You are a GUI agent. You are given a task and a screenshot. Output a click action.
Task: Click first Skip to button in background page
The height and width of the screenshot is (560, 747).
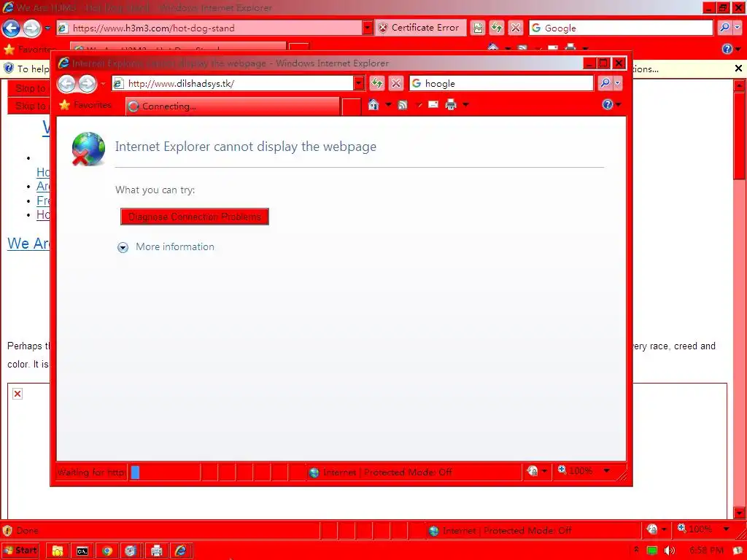point(29,88)
